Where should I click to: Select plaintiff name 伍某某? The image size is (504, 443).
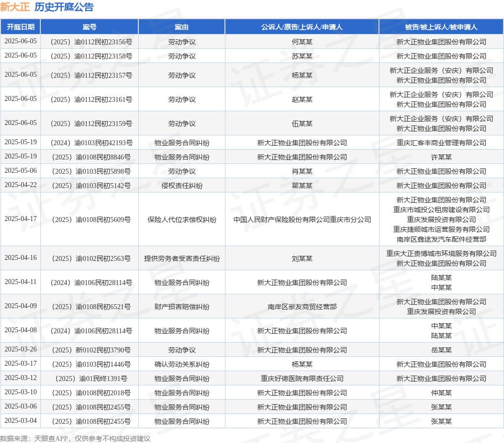pyautogui.click(x=302, y=124)
